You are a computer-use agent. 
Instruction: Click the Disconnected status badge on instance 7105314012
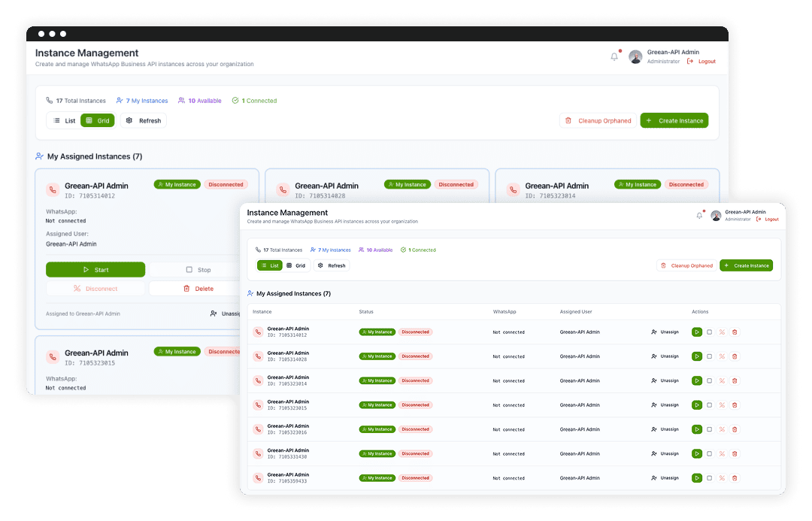coord(414,332)
